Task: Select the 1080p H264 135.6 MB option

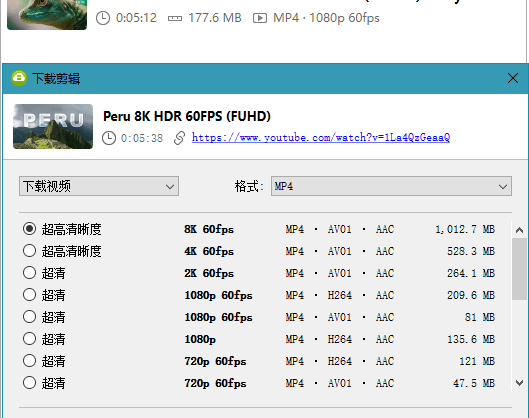Action: click(29, 339)
